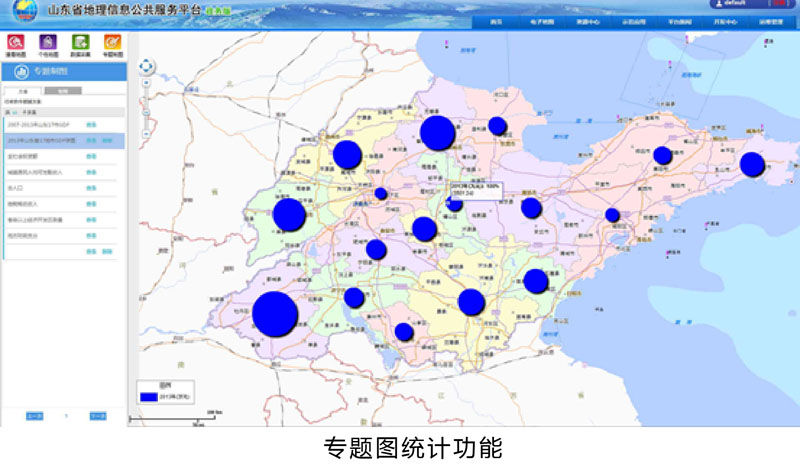Viewport: 800px width, 466px height.
Task: Click 查看 link in the highlighted GDP row
Action: click(91, 140)
